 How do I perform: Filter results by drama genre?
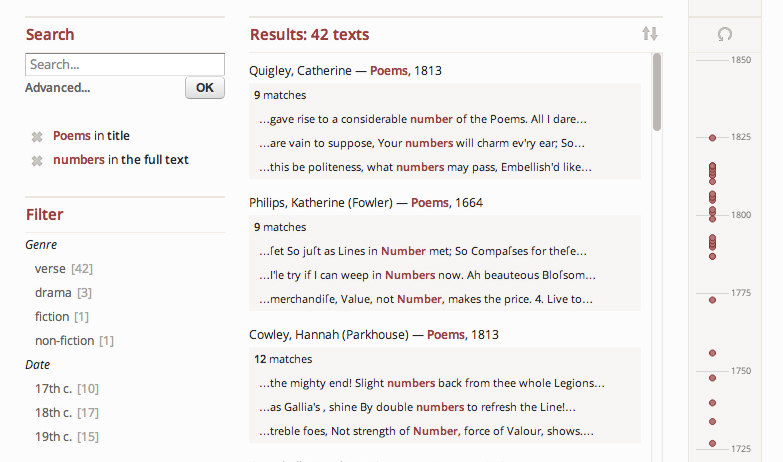[53, 292]
